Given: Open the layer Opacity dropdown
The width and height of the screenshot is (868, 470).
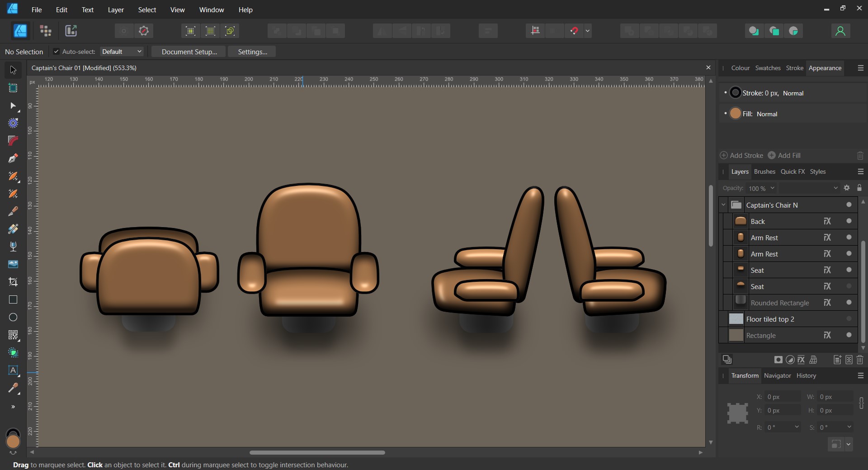Looking at the screenshot, I should (773, 188).
